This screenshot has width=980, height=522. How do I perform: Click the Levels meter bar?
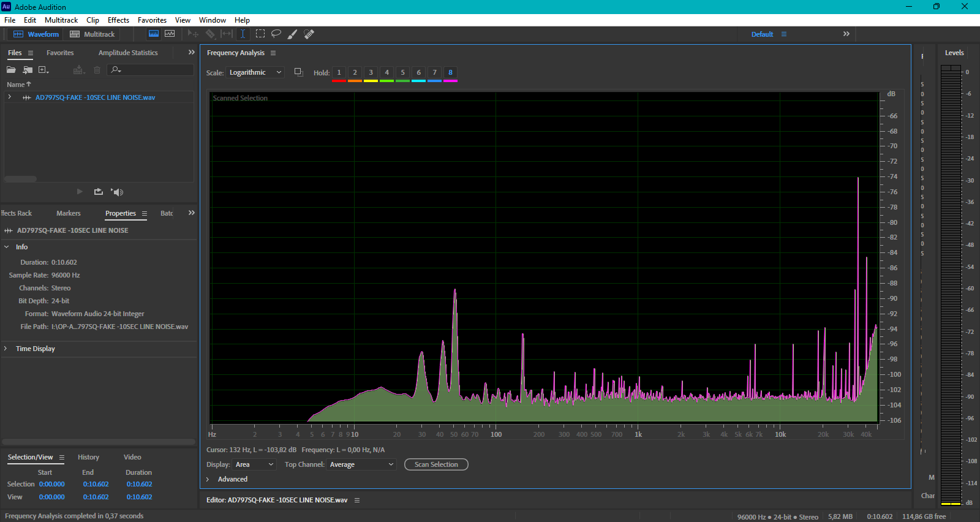pos(951,285)
